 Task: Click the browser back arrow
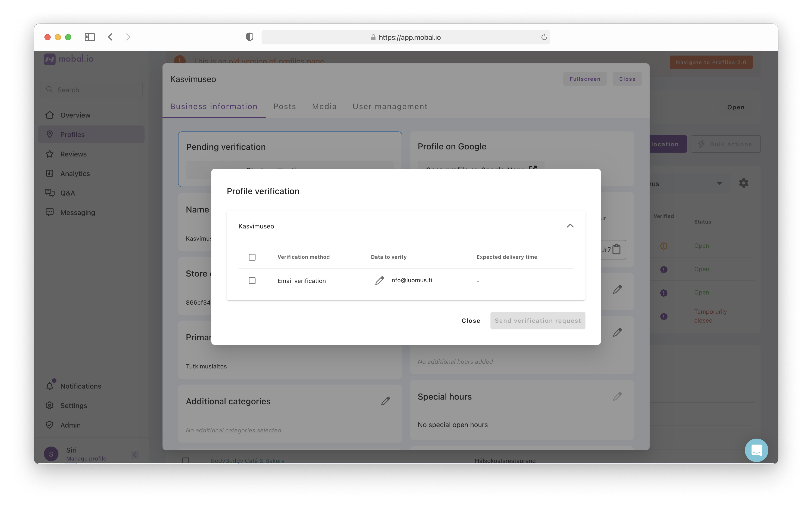110,37
